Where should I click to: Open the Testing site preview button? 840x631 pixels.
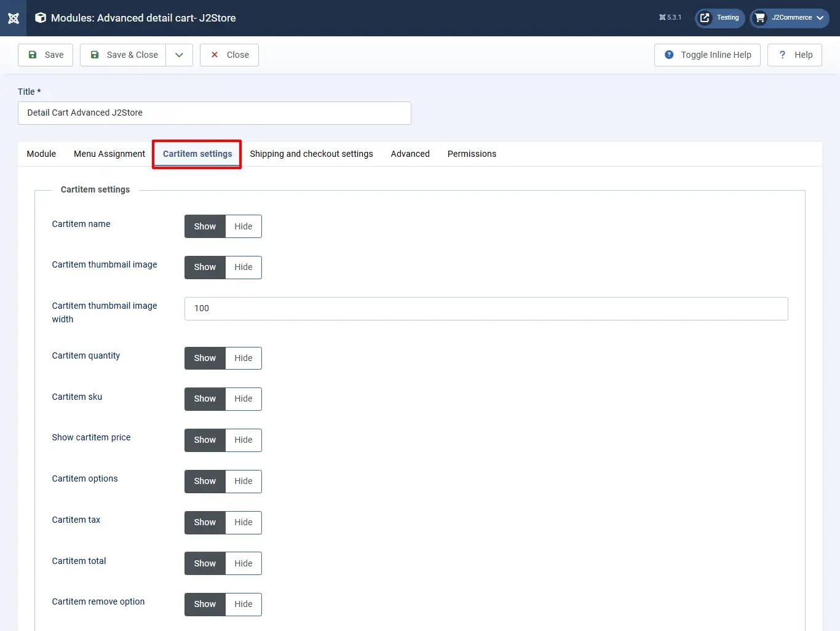(x=720, y=18)
